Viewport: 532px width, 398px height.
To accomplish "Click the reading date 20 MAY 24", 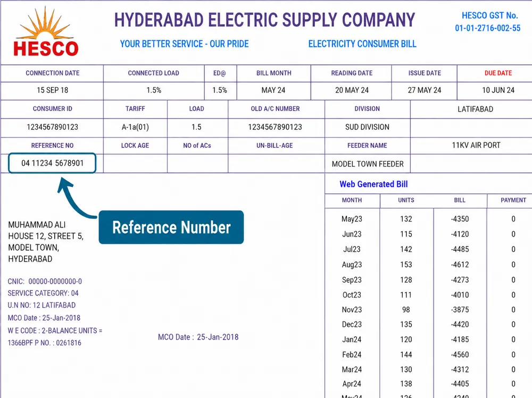I will [x=352, y=90].
